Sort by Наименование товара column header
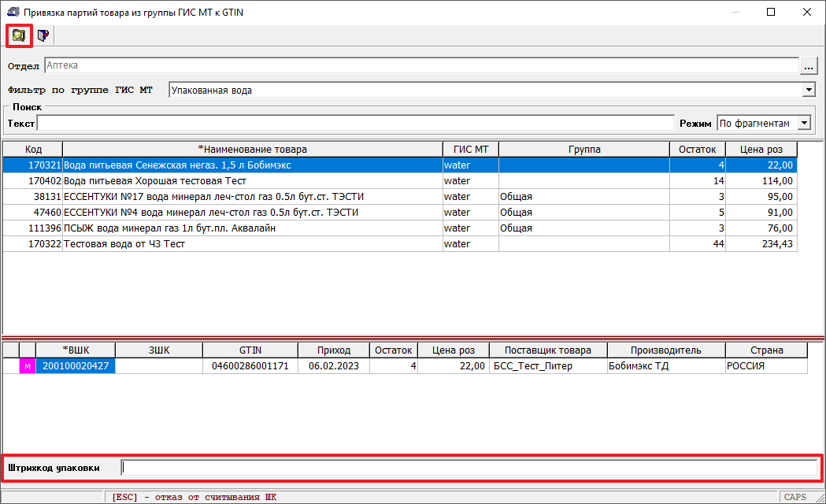The height and width of the screenshot is (504, 826). [x=252, y=150]
